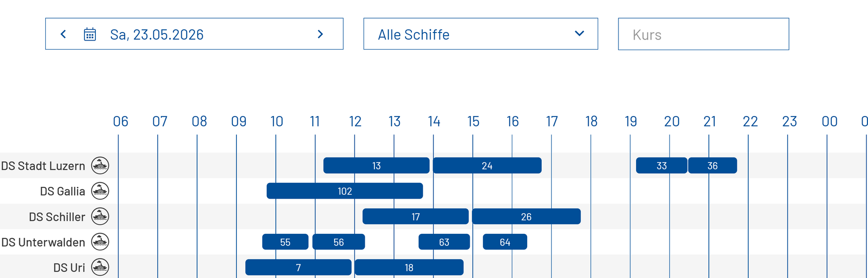868x278 pixels.
Task: Select course 102 of DS Gallia
Action: [x=344, y=191]
